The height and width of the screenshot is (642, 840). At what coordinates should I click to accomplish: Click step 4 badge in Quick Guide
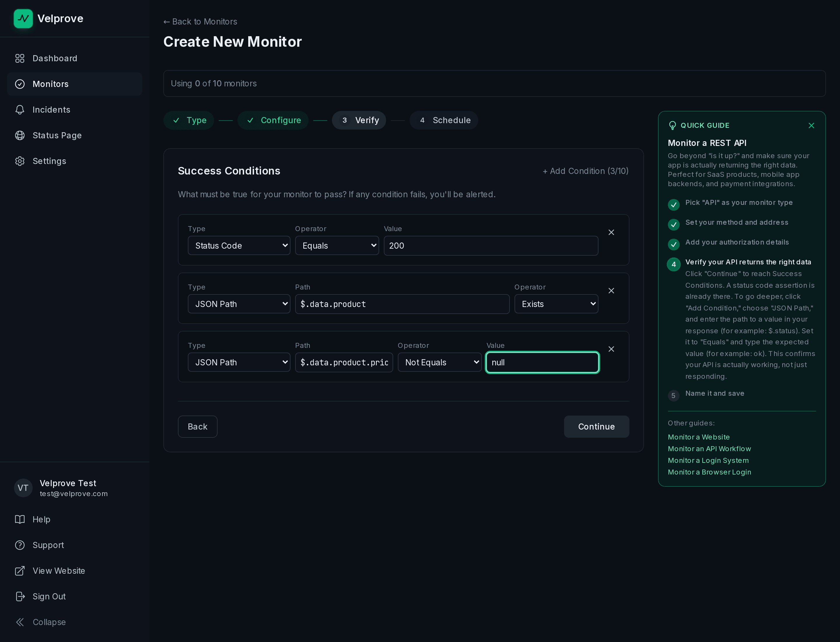[673, 264]
